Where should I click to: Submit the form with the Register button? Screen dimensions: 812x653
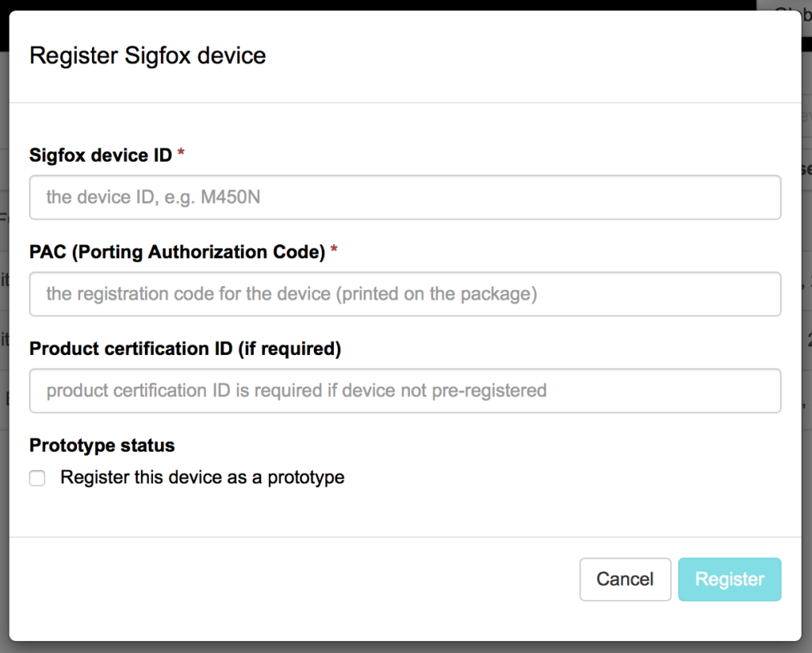[730, 579]
